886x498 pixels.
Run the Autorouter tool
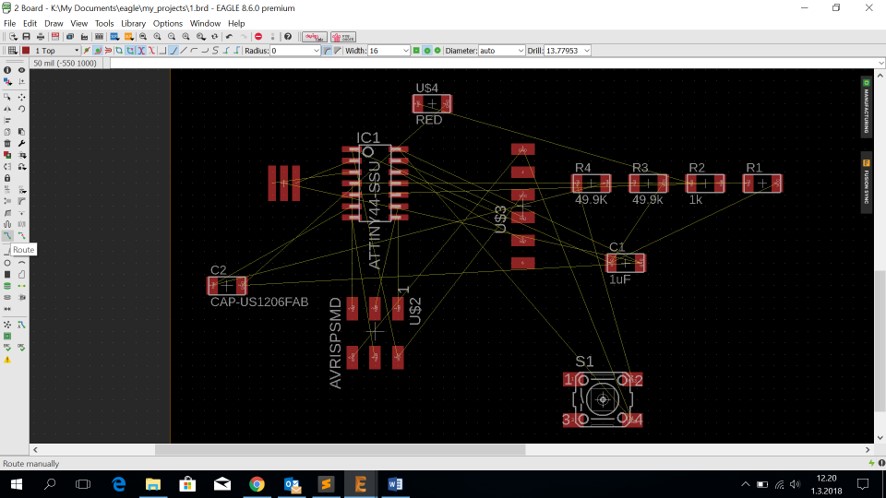(21, 325)
